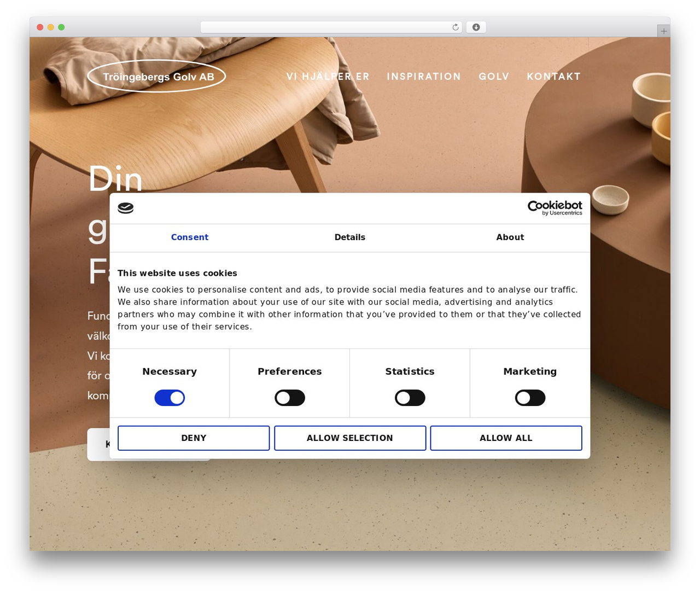Click the DENY button
700x593 pixels.
point(194,438)
